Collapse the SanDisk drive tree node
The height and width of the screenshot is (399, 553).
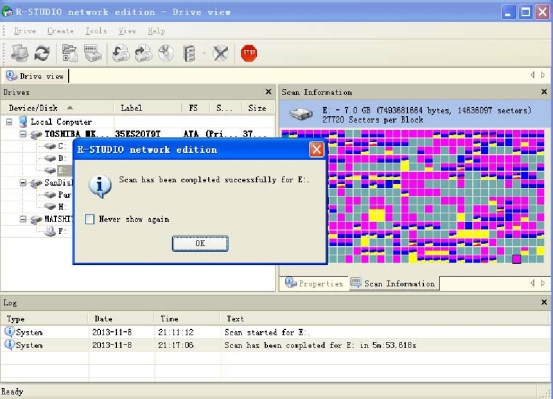23,183
